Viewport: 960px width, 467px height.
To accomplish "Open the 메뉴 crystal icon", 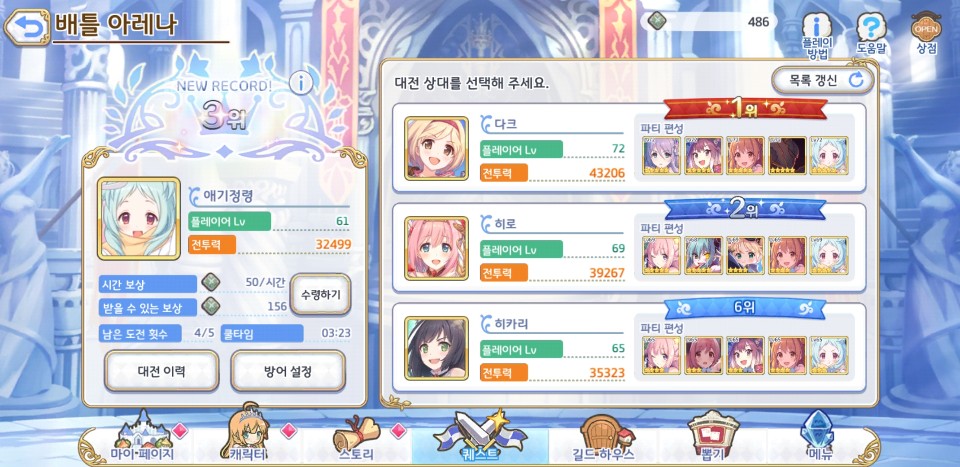I will coord(819,438).
